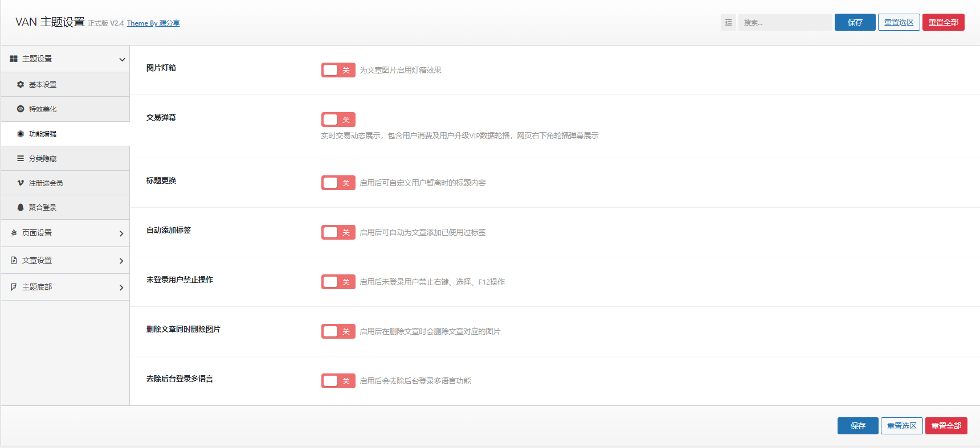Enable 未登录用户禁止操作 switch

(x=338, y=282)
